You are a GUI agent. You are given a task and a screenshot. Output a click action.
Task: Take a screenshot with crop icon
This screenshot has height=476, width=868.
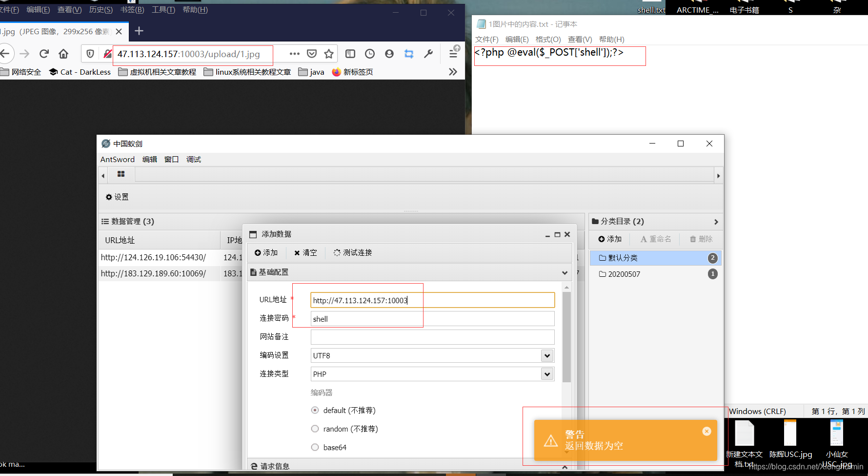point(409,54)
